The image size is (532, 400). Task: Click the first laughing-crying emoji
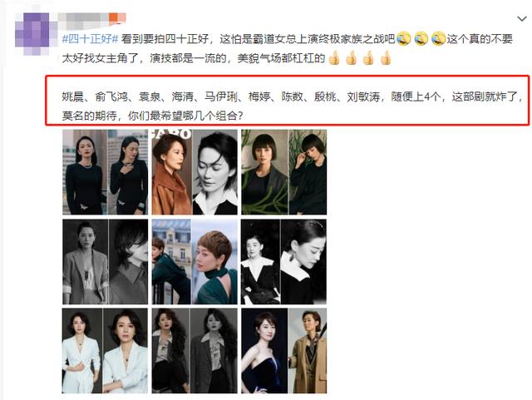pos(403,39)
